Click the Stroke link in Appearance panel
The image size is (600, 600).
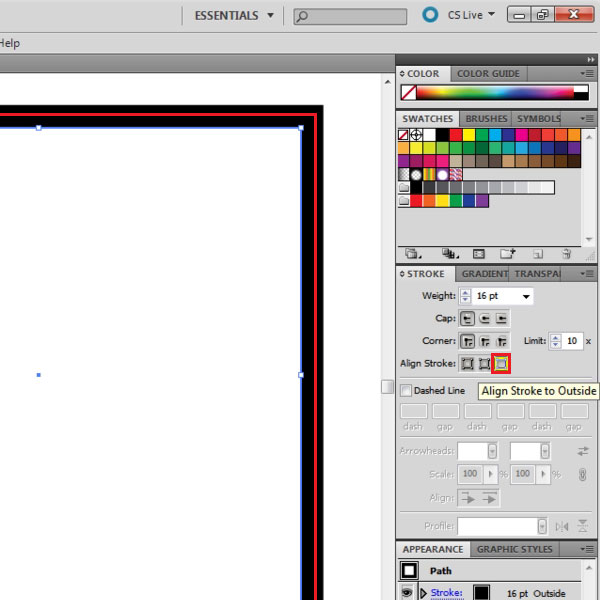pyautogui.click(x=447, y=593)
